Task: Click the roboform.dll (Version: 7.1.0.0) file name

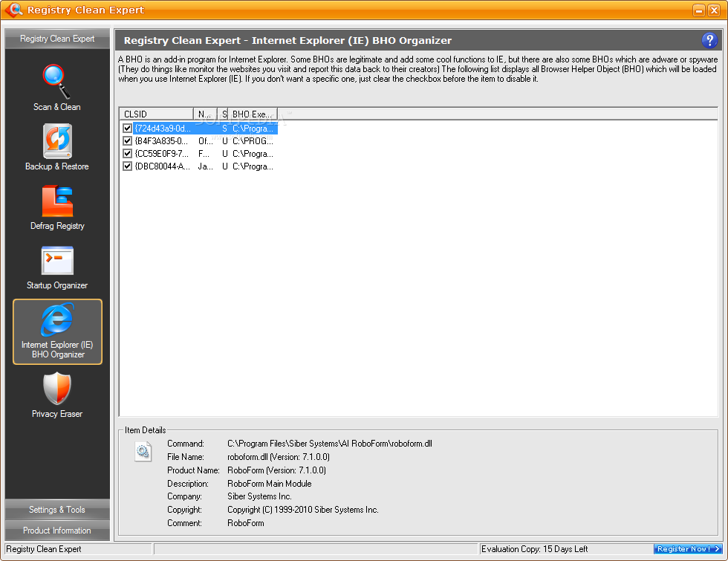Action: click(x=279, y=457)
